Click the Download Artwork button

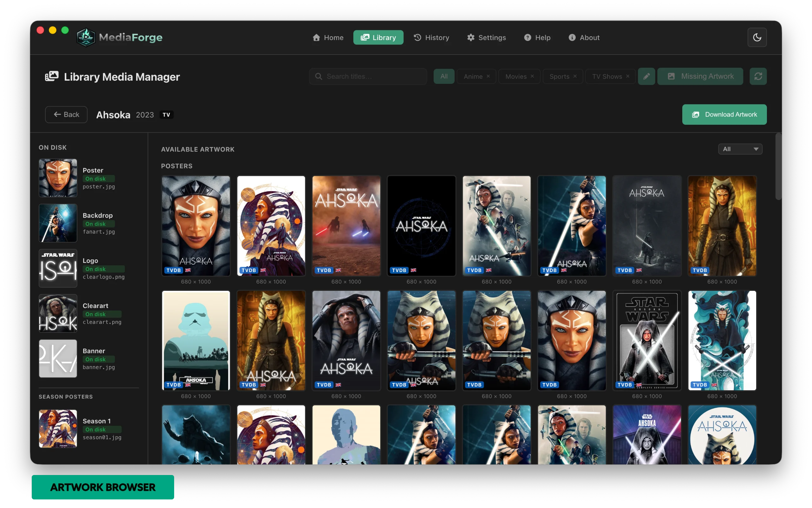point(724,115)
